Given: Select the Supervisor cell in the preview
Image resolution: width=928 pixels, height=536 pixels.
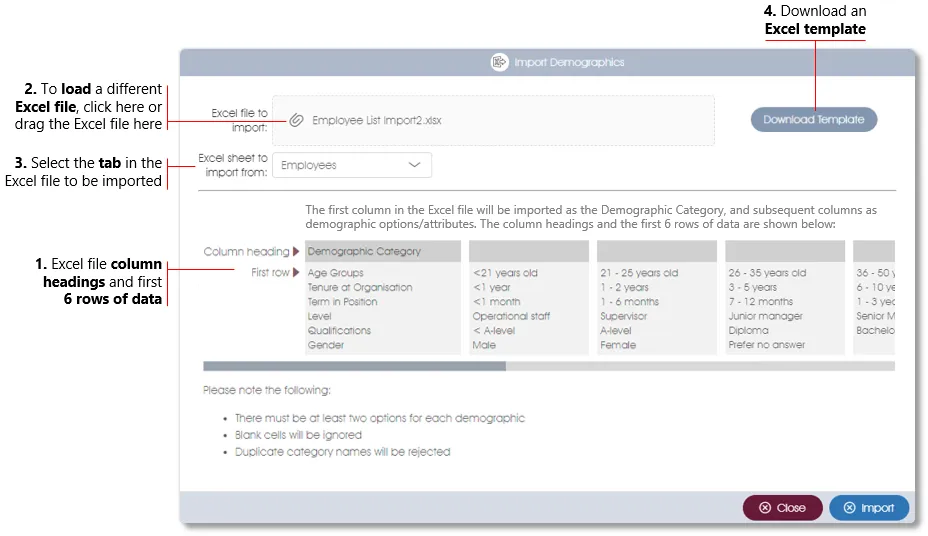Looking at the screenshot, I should coord(624,316).
